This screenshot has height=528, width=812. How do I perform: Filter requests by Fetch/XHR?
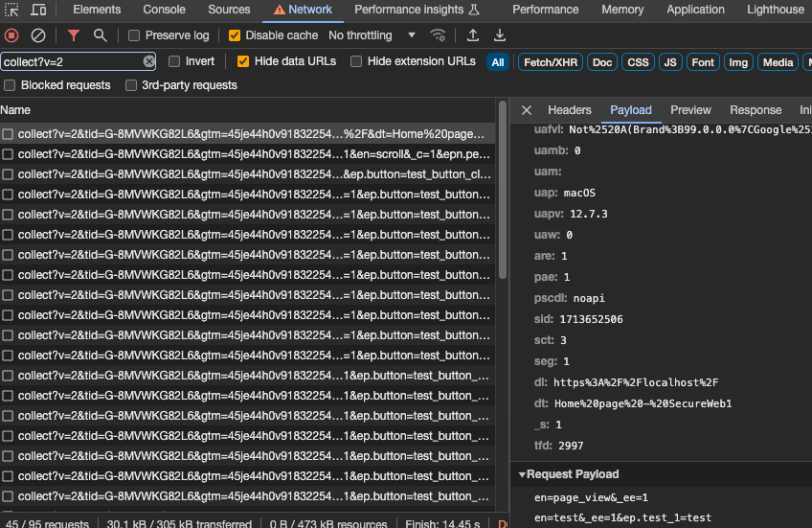tap(550, 62)
